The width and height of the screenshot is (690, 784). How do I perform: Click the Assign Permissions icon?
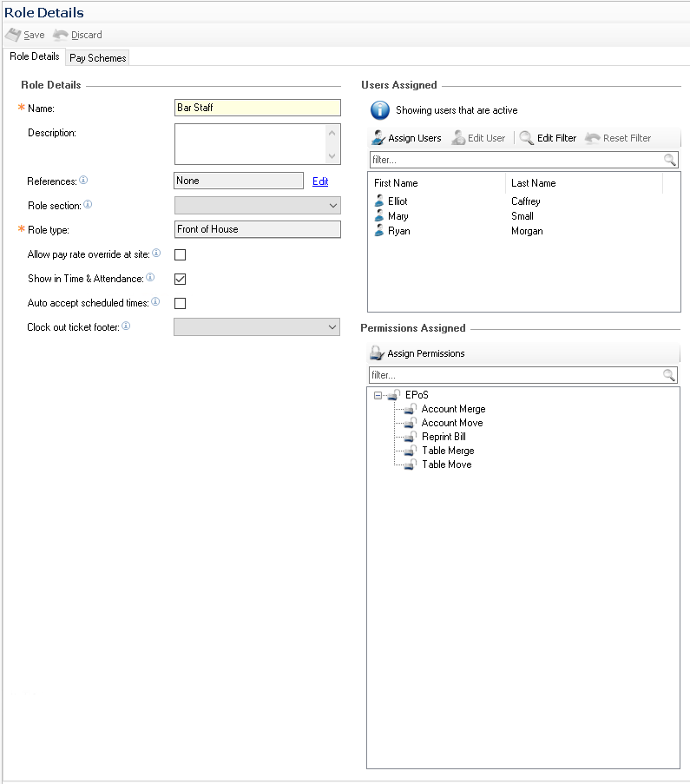(x=377, y=353)
